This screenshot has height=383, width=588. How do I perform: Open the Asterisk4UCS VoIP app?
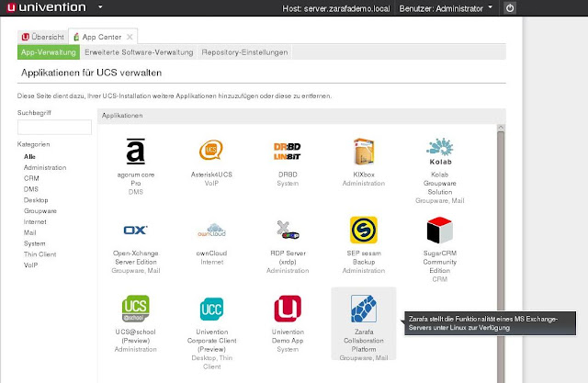tap(211, 163)
